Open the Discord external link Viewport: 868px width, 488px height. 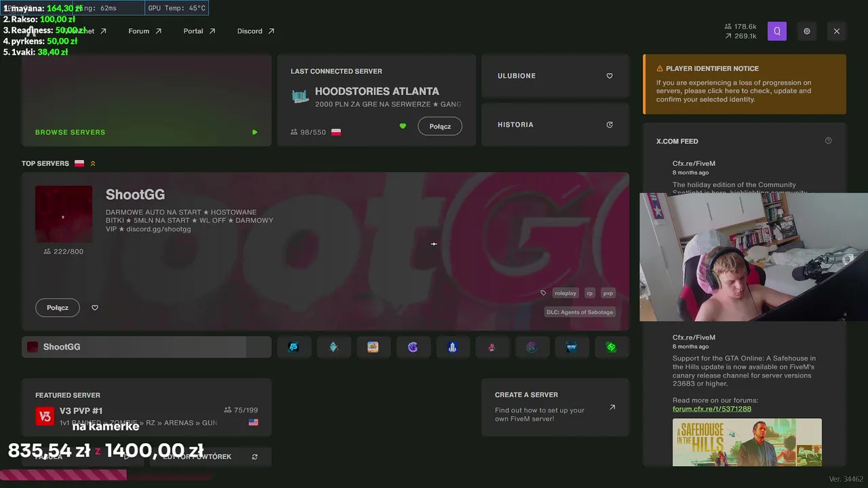click(x=256, y=31)
